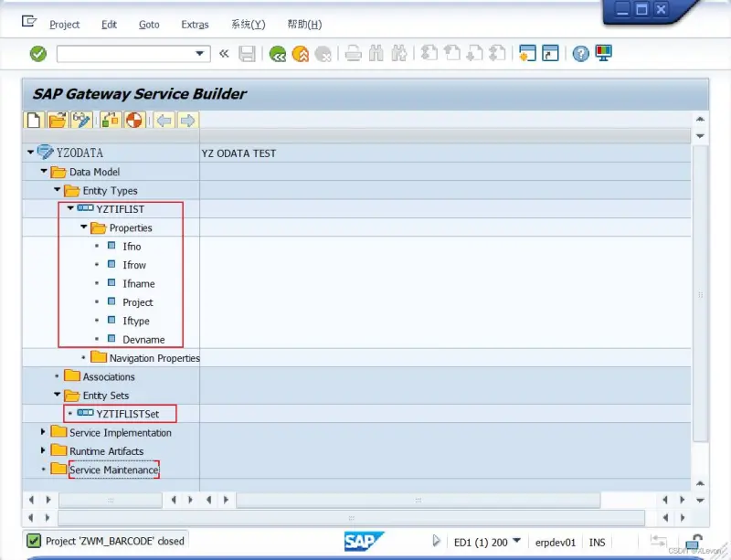Select the Associations folder

point(109,376)
